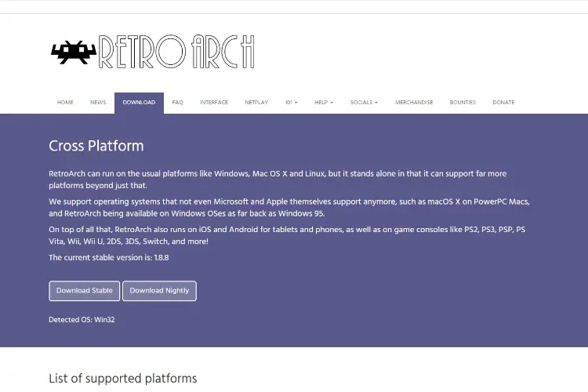Viewport: 588px width, 392px height.
Task: Go to the Donate page
Action: click(x=503, y=103)
